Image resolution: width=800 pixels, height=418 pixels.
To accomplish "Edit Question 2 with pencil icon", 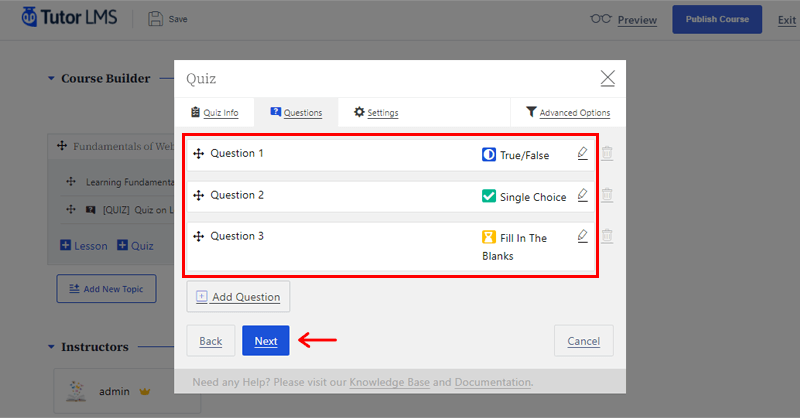I will (x=582, y=195).
